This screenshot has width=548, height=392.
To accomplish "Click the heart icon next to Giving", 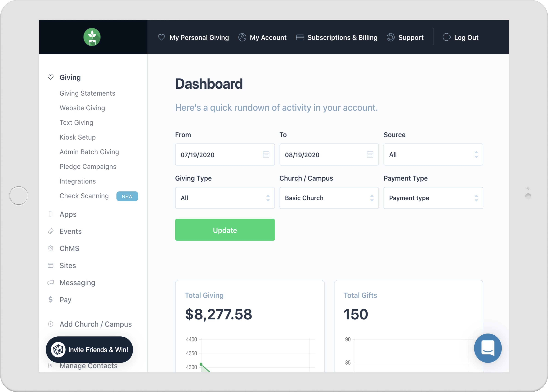I will tap(50, 77).
